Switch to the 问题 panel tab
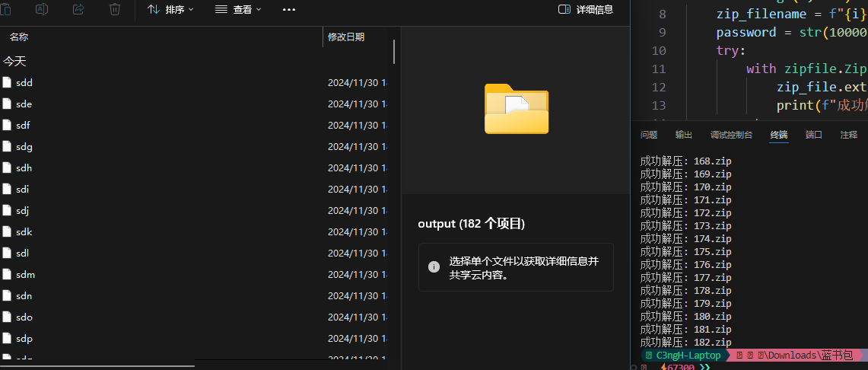 tap(649, 135)
